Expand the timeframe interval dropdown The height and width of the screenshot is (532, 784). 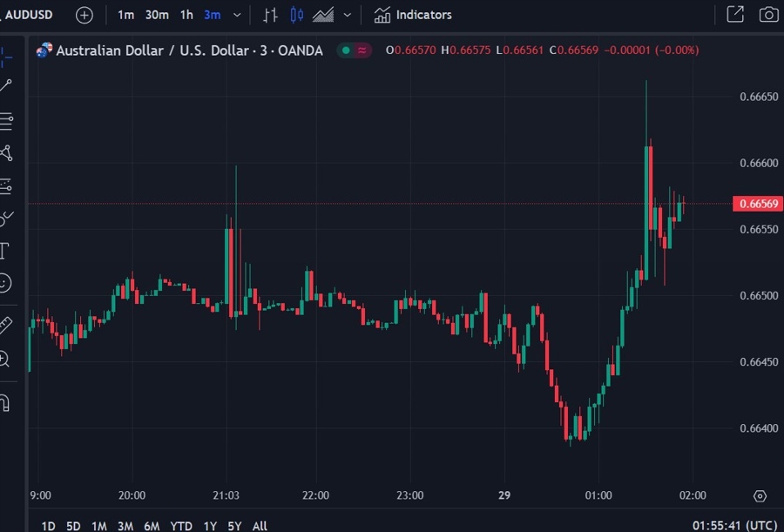click(x=238, y=15)
